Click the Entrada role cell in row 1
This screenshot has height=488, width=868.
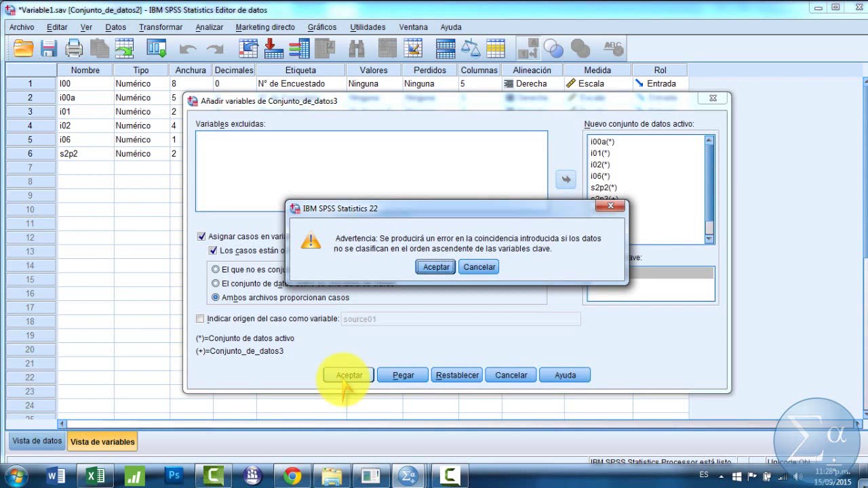(660, 84)
